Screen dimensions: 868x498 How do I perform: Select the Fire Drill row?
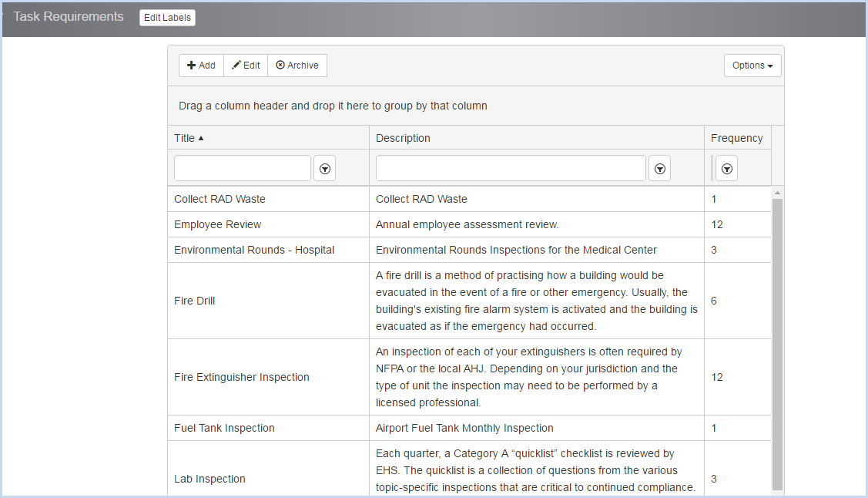(195, 301)
